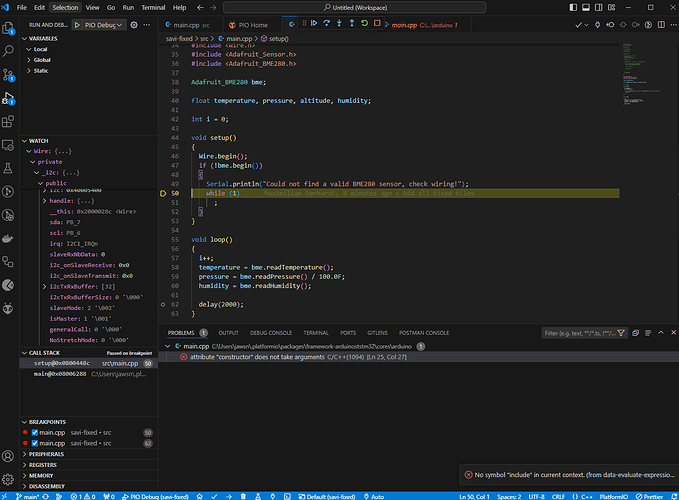Open Manage gear icon in activity bar
The image size is (679, 500).
[x=8, y=479]
